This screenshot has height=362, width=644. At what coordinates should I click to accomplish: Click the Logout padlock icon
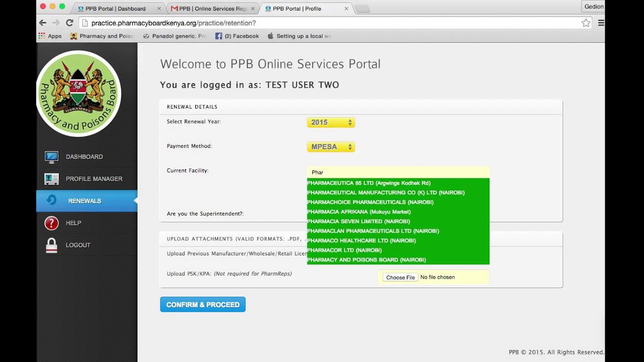tap(51, 245)
